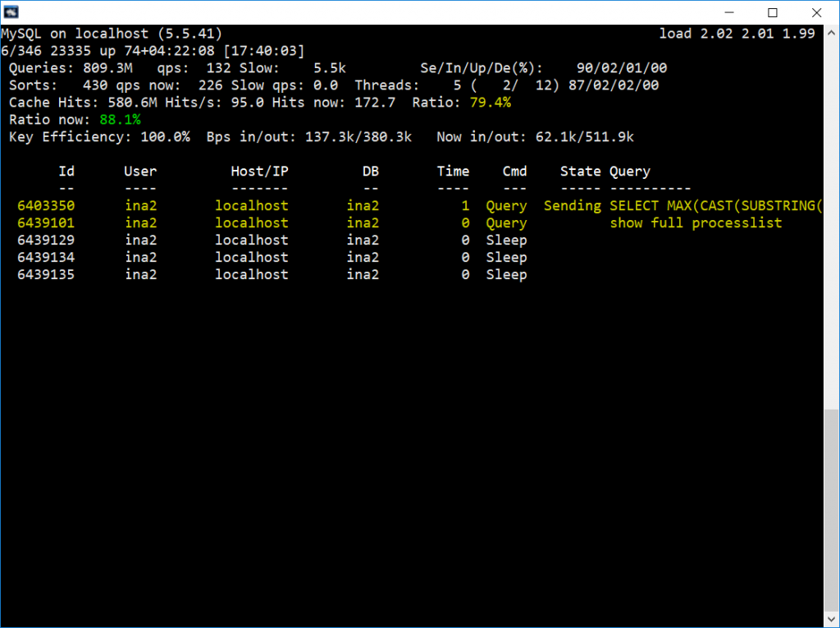Image resolution: width=840 pixels, height=628 pixels.
Task: Click the scrollbar down arrow
Action: click(832, 619)
